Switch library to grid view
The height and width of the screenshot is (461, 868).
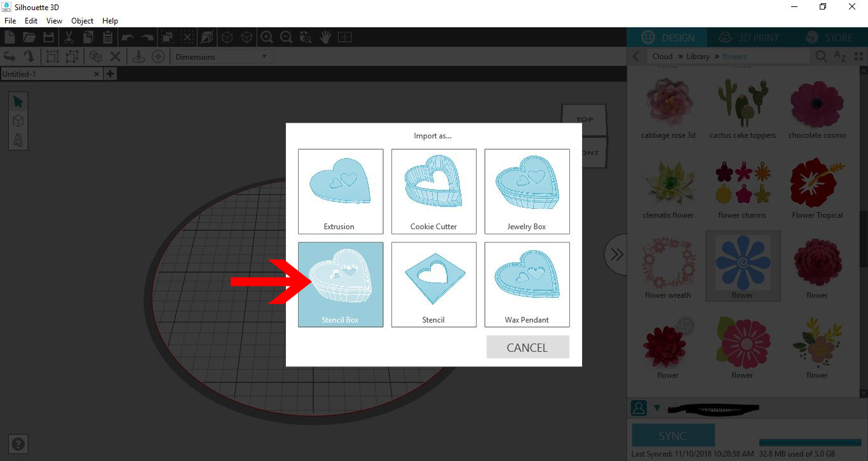859,57
